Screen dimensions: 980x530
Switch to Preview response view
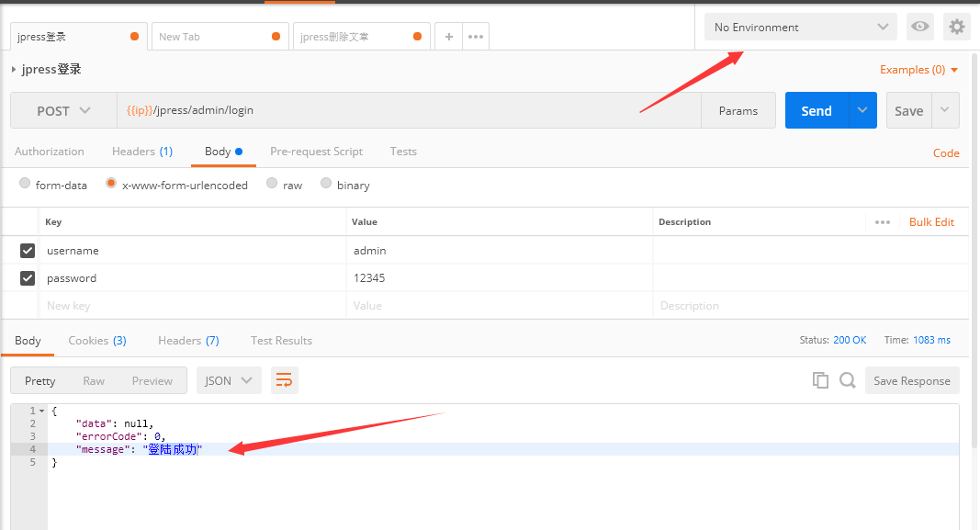click(x=152, y=380)
